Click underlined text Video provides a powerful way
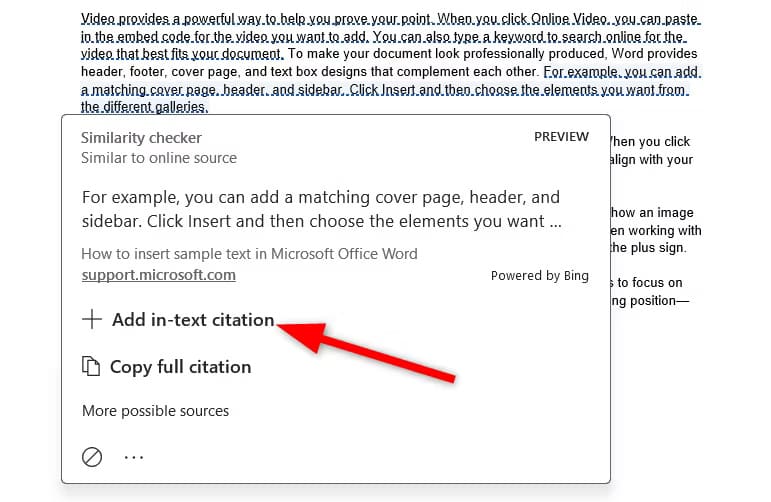The image size is (771, 502). (x=172, y=19)
